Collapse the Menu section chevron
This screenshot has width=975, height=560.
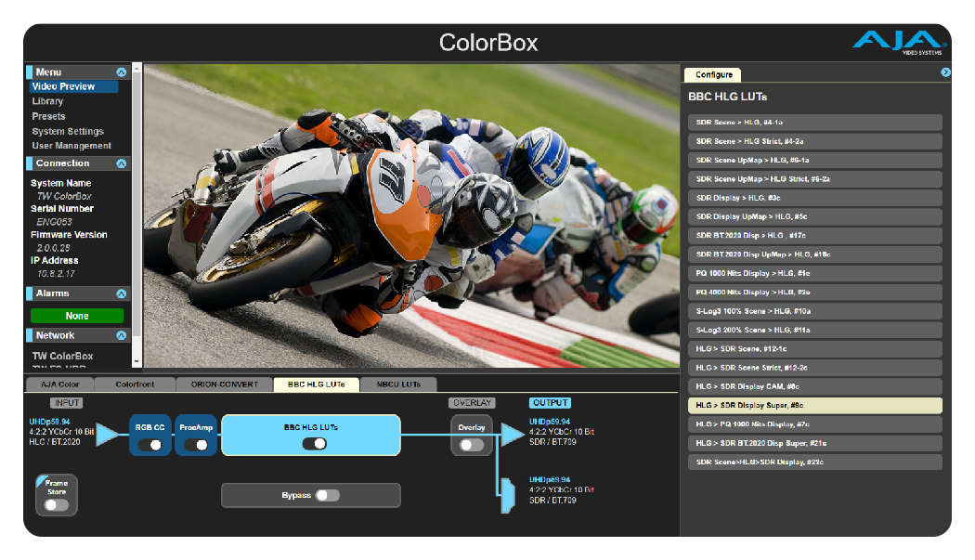pos(122,72)
